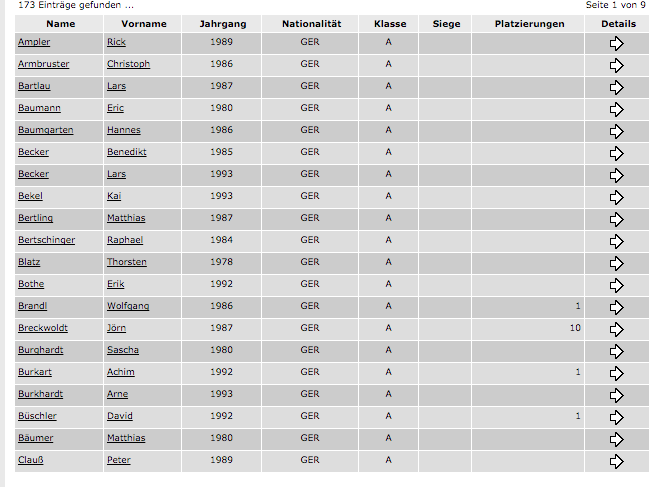
Task: Click details arrow for Bertschinger row
Action: point(616,241)
